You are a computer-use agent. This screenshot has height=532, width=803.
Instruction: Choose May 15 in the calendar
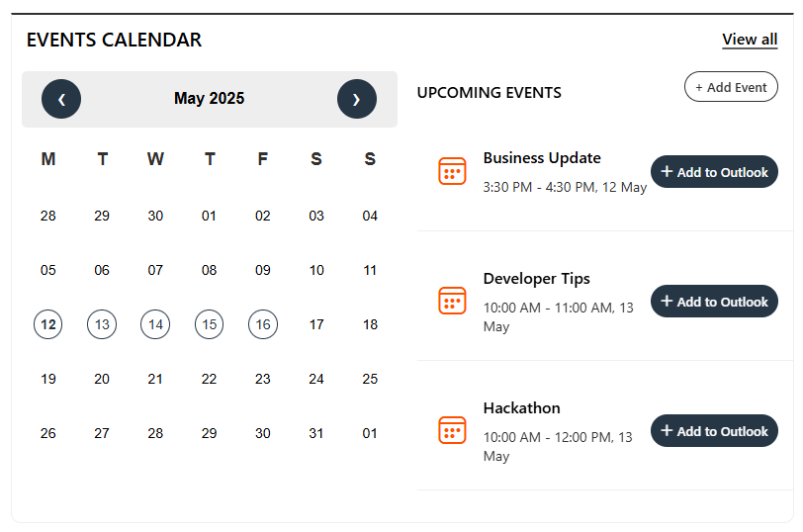click(209, 323)
